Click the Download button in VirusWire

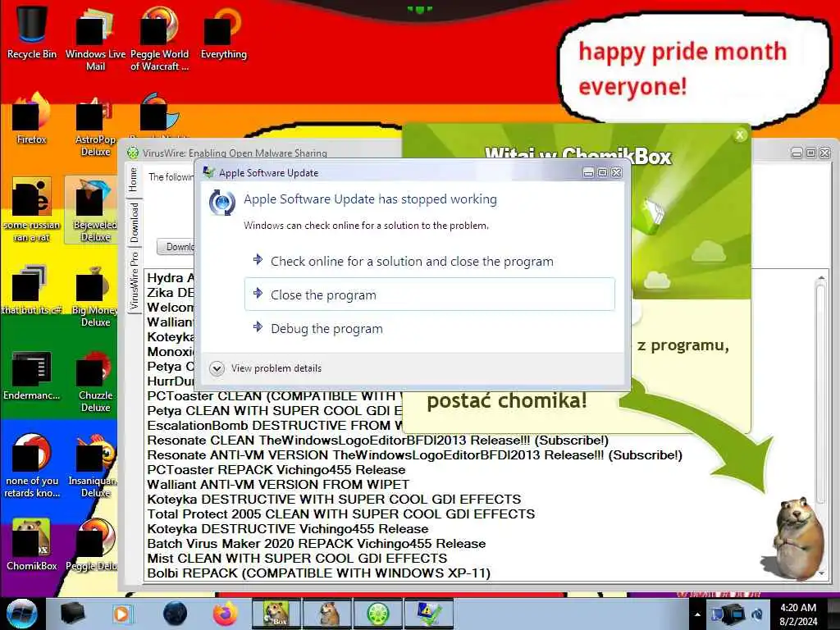pyautogui.click(x=176, y=247)
